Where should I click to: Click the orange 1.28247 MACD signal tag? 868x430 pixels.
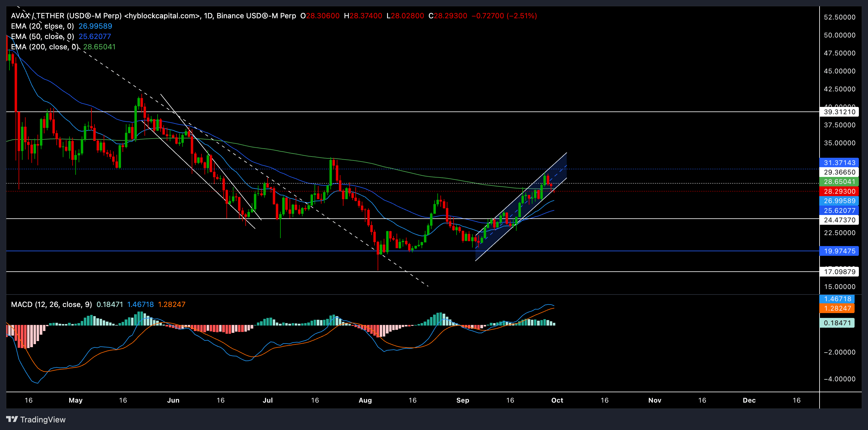[837, 308]
